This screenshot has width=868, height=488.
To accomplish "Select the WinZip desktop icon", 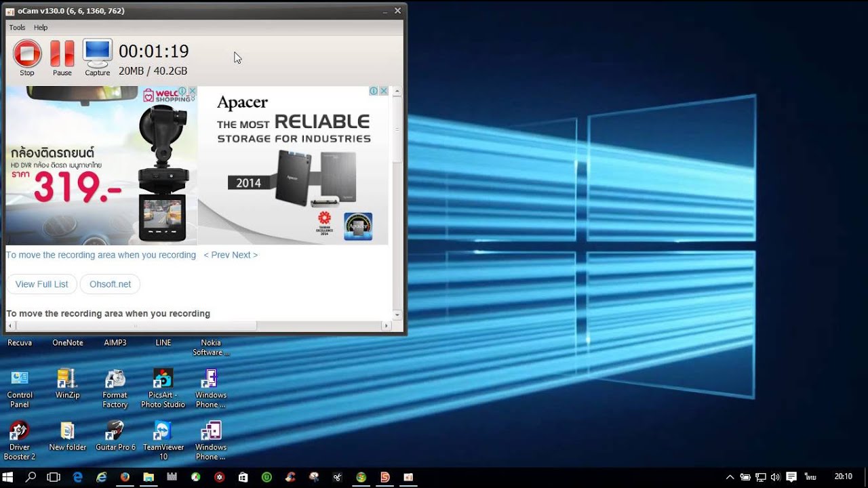I will (67, 384).
